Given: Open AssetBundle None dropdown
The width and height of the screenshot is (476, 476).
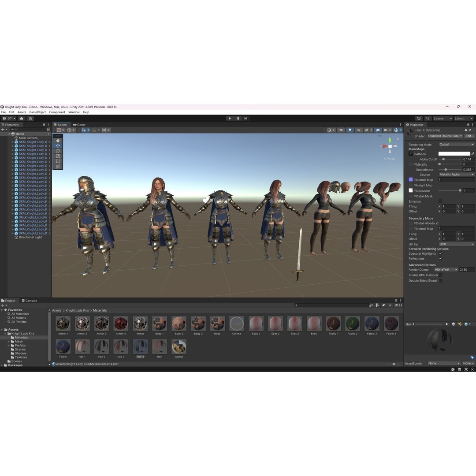Looking at the screenshot, I should click(444, 363).
